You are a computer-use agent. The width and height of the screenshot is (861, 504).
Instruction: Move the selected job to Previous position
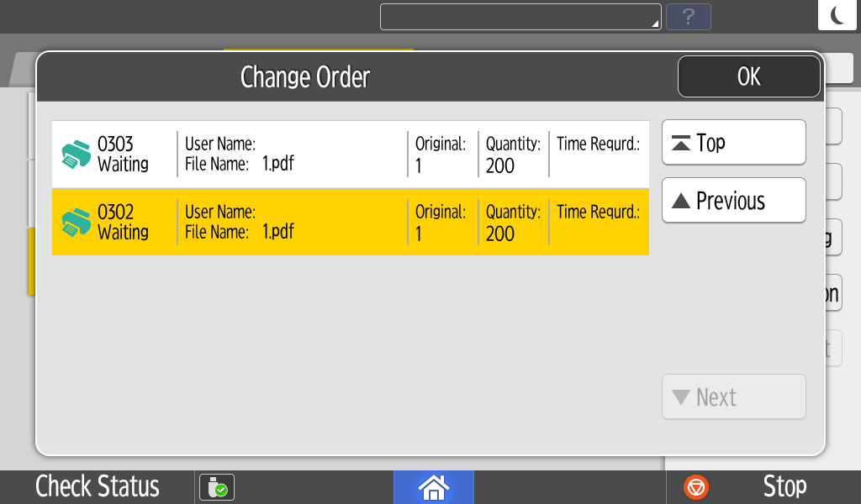(733, 201)
